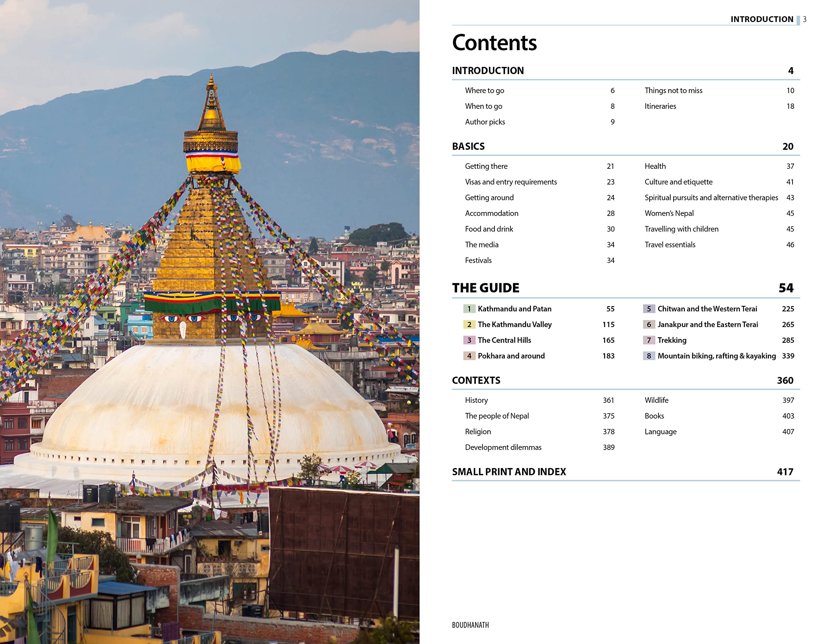Click the BASICS section heading

(x=468, y=146)
